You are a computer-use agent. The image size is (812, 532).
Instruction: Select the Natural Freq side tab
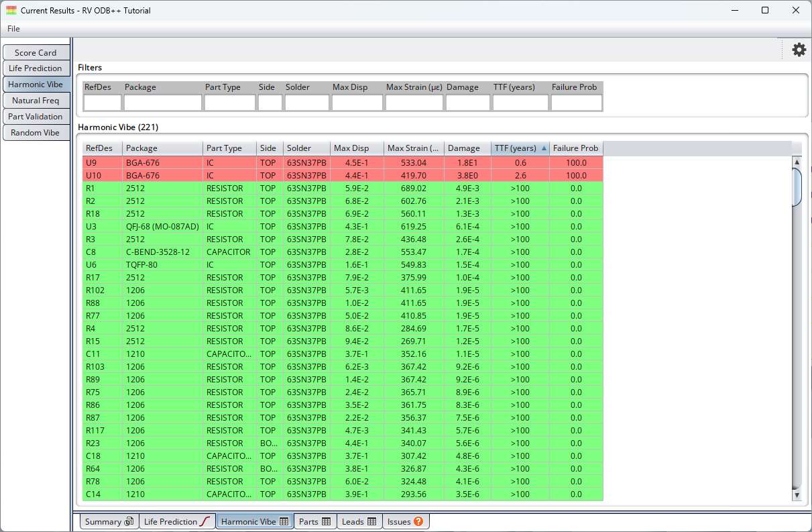(x=36, y=101)
